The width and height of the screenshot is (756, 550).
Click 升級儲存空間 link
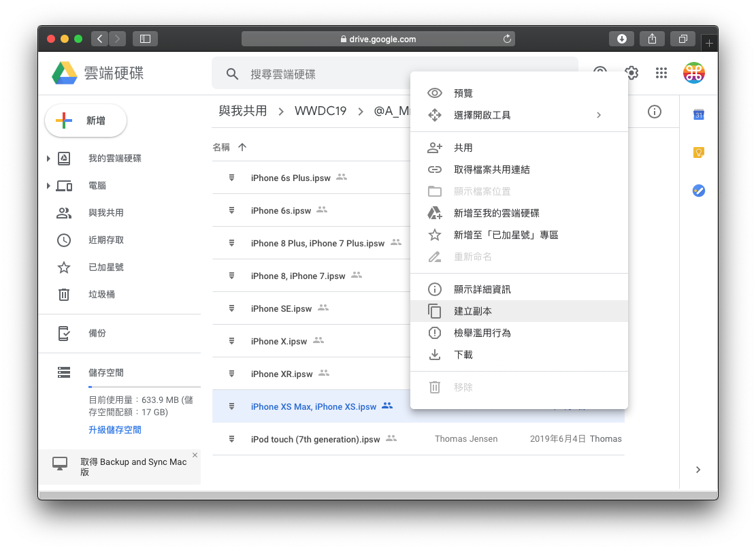click(x=115, y=430)
